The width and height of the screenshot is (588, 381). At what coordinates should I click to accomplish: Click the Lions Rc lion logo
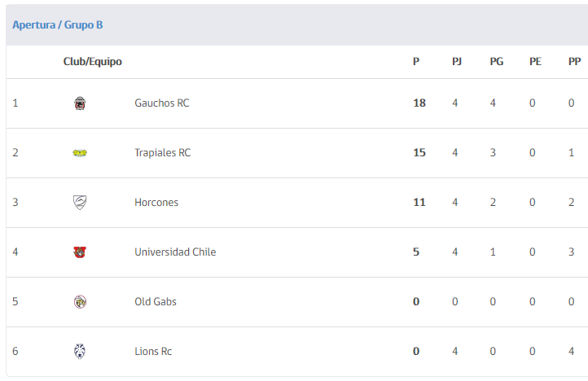(x=80, y=352)
